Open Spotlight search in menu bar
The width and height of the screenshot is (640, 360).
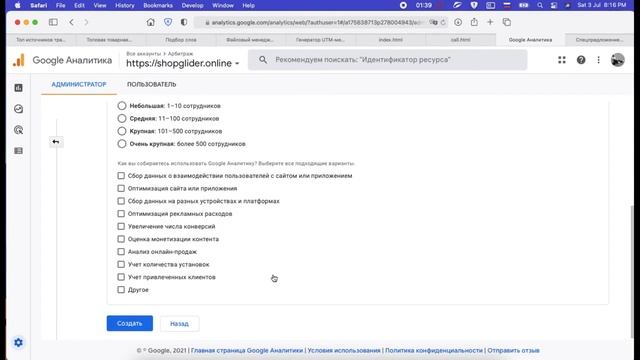click(x=540, y=5)
